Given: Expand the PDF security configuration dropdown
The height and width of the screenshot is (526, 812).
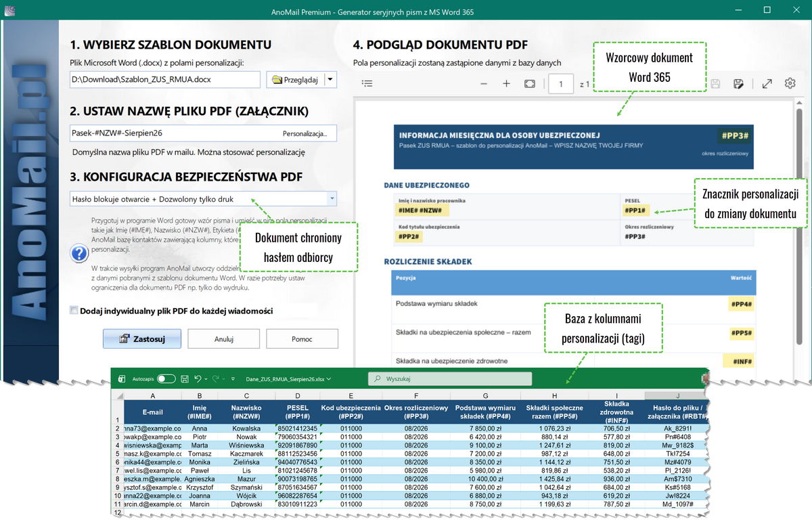Looking at the screenshot, I should [x=332, y=199].
